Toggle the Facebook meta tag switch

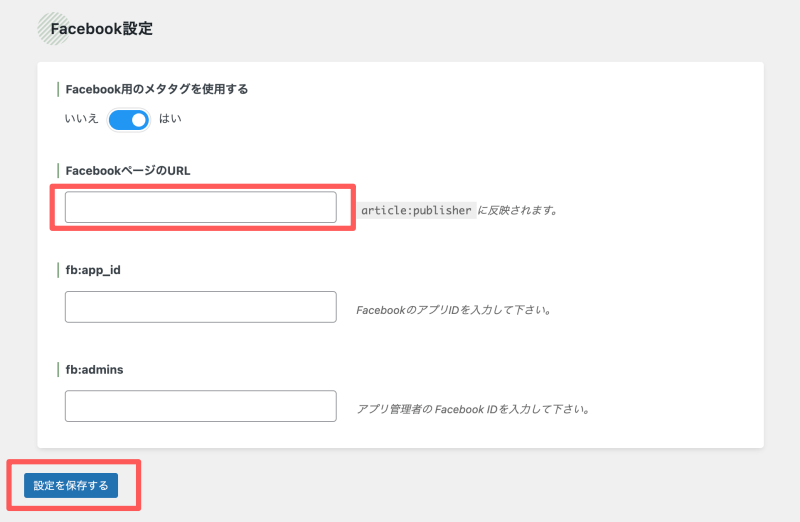coord(129,120)
